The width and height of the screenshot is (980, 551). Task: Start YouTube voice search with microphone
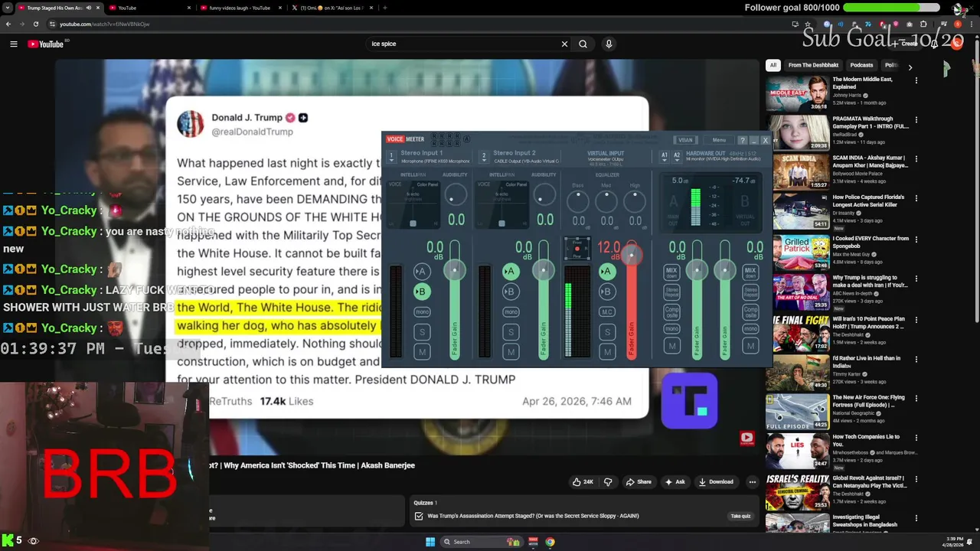tap(609, 44)
